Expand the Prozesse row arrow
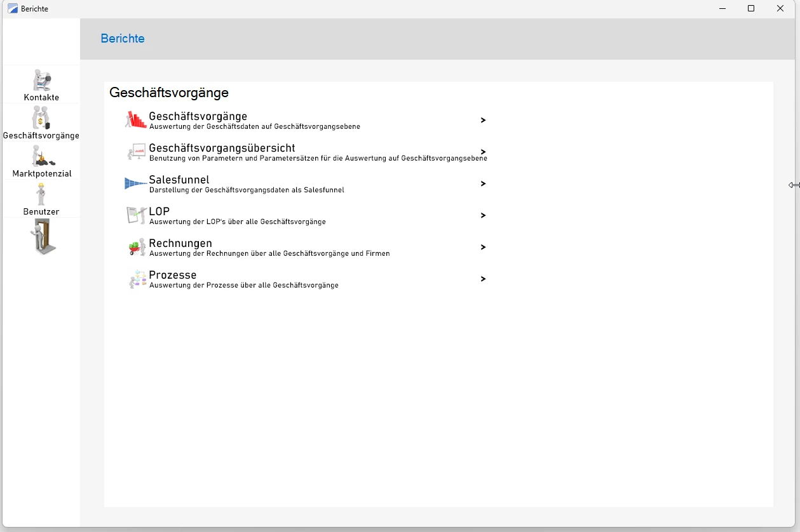Image resolution: width=800 pixels, height=532 pixels. pos(483,279)
